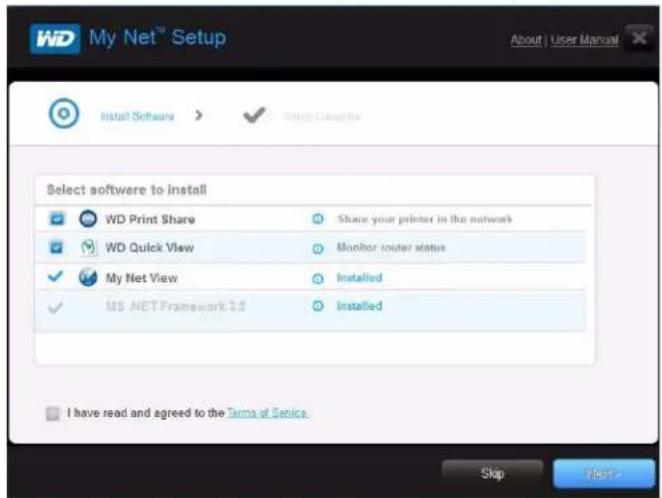This screenshot has width=662, height=498.
Task: Click Installed status for My Net View
Action: pos(359,278)
